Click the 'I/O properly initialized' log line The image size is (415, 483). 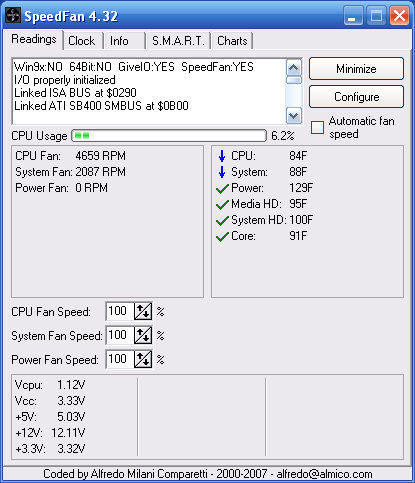tap(65, 80)
